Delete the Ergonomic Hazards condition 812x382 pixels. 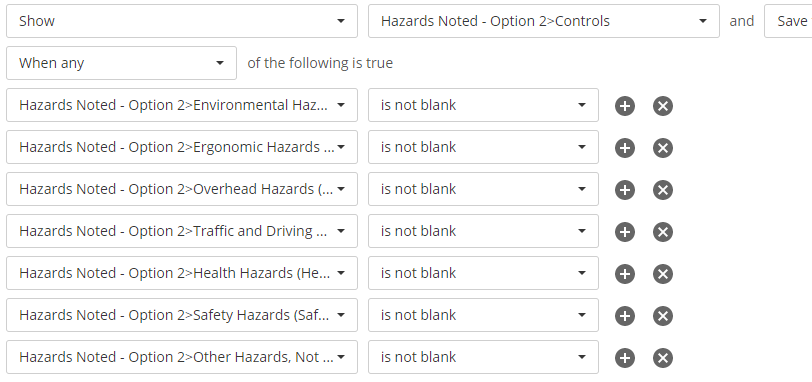click(663, 148)
